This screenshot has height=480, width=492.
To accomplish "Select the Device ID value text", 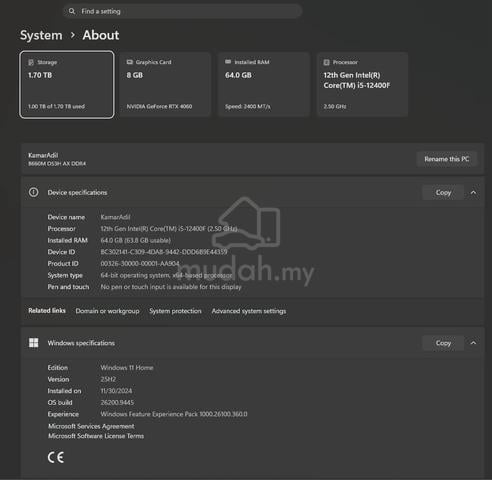I will (164, 252).
